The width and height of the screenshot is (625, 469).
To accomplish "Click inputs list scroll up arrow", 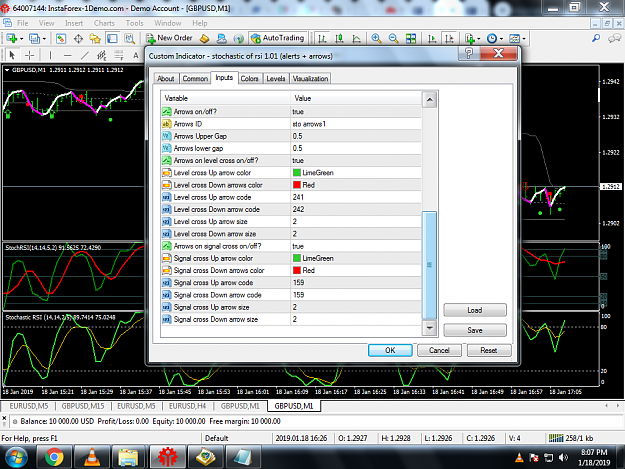I will [430, 100].
